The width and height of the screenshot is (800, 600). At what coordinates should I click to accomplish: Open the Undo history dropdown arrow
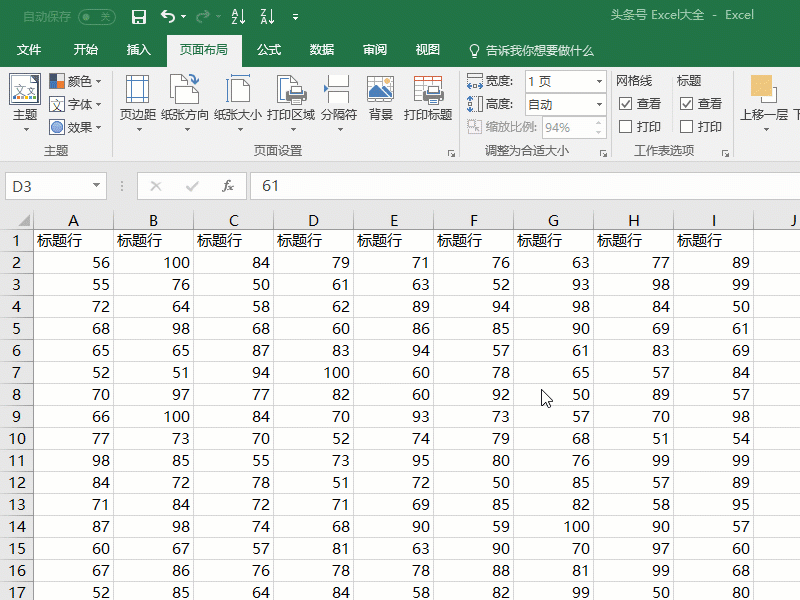[184, 17]
